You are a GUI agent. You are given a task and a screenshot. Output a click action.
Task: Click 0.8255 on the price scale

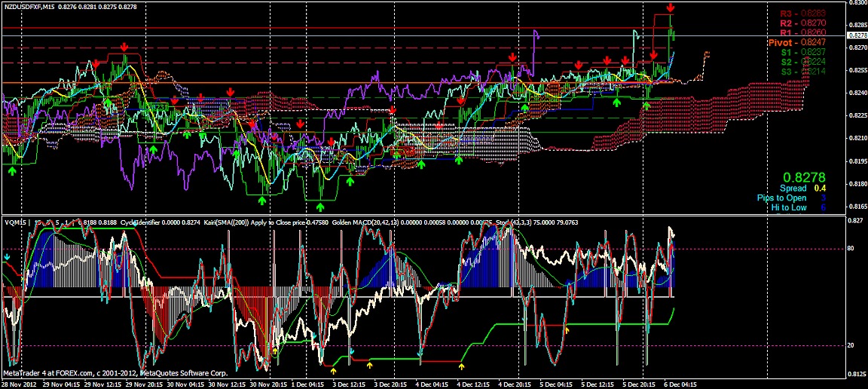click(857, 70)
